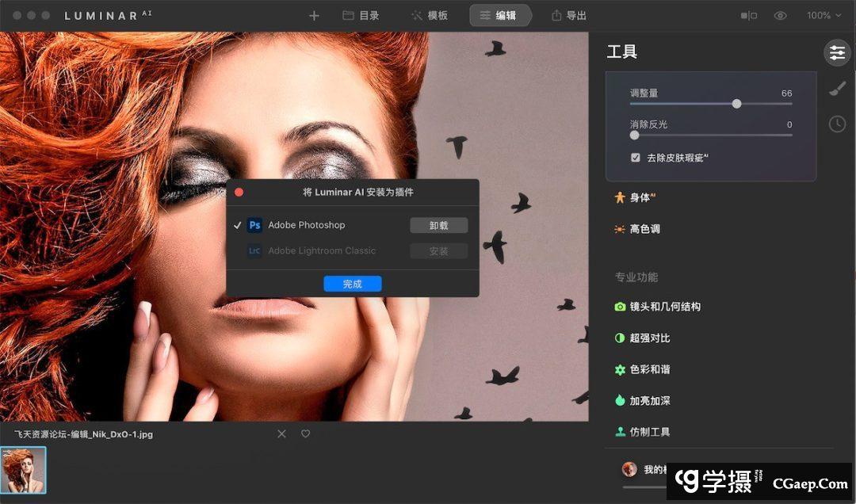Click the heart favorite icon
856x504 pixels.
[305, 434]
